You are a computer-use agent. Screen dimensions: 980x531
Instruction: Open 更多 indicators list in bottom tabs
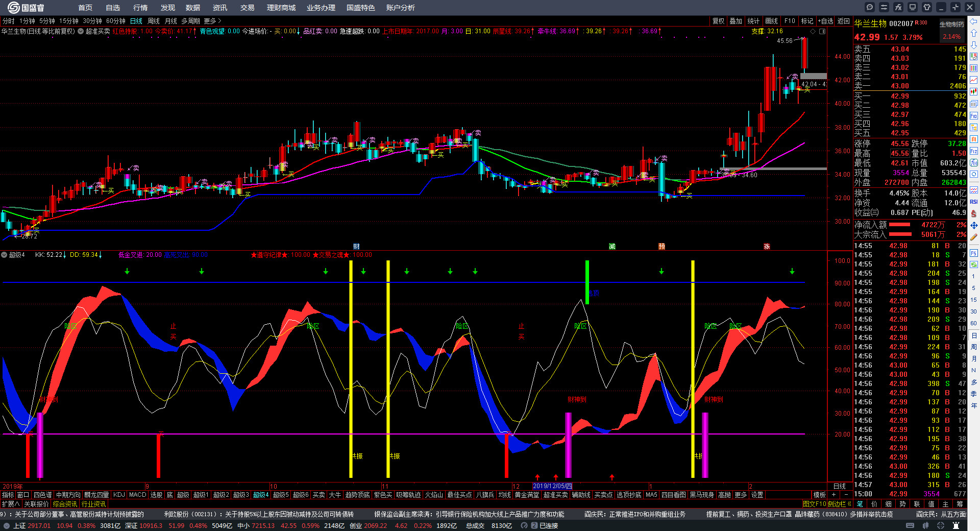[741, 494]
